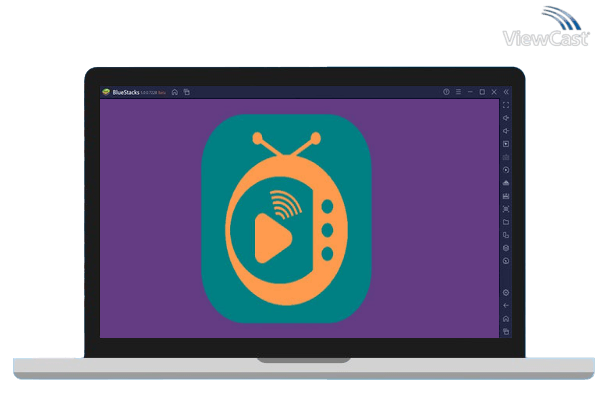The image size is (602, 414).
Task: Open recent apps with the bottom sidebar icon
Action: [506, 331]
